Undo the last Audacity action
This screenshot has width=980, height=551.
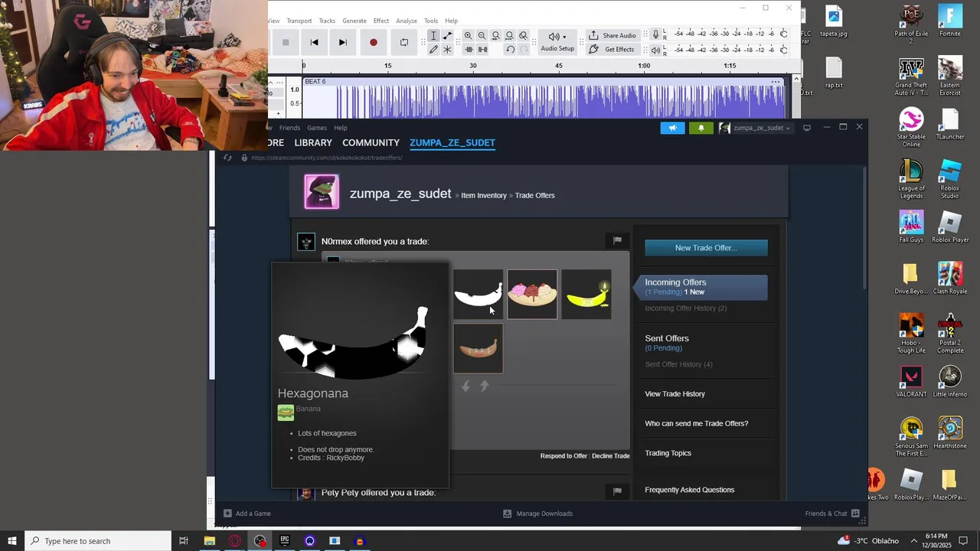(x=510, y=50)
